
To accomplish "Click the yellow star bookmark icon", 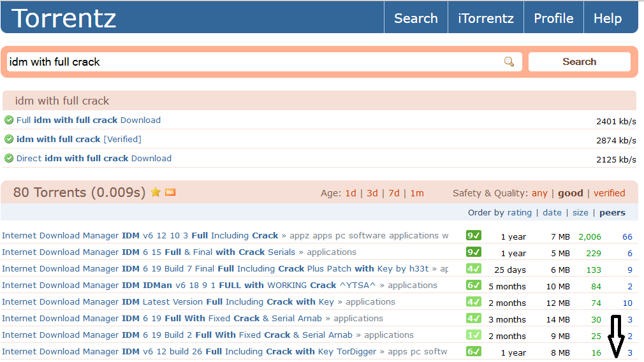I will [x=156, y=192].
